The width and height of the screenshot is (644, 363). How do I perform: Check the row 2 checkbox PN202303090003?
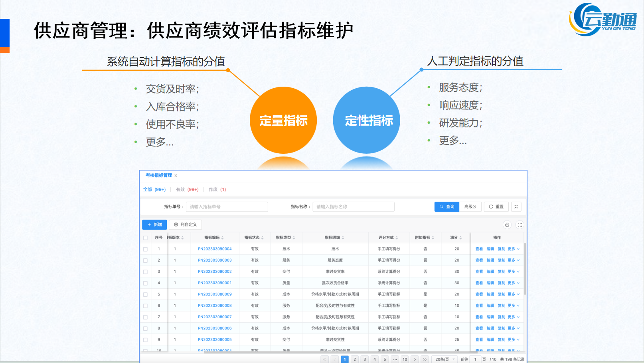[145, 260]
